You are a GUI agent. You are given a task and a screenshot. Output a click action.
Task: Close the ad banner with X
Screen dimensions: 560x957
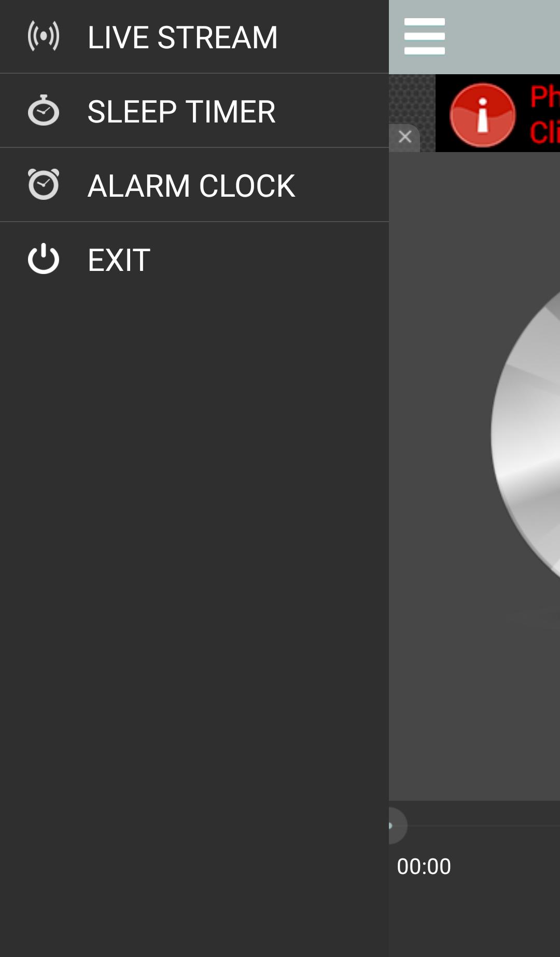pos(405,137)
